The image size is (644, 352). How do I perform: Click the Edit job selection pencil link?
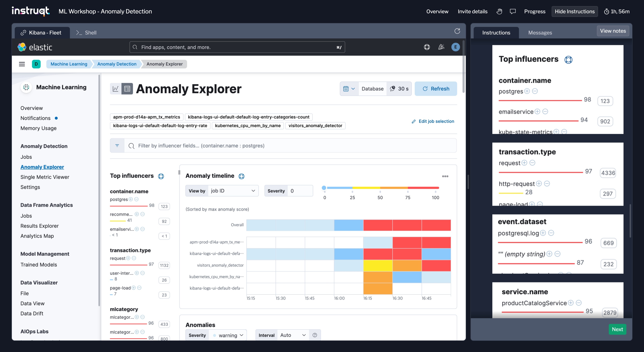click(x=433, y=121)
